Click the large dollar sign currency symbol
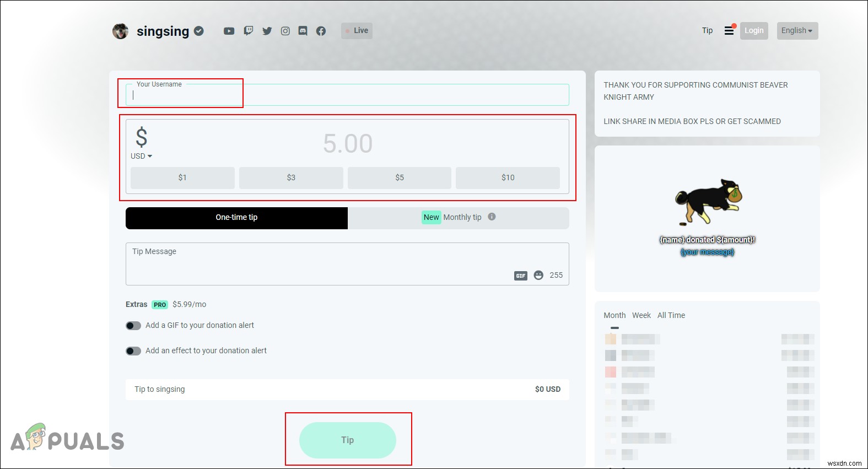This screenshot has height=469, width=868. click(142, 137)
